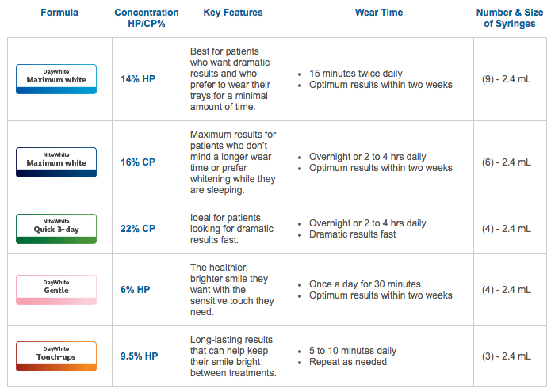Click the 9.5% HP concentration value

(x=140, y=356)
